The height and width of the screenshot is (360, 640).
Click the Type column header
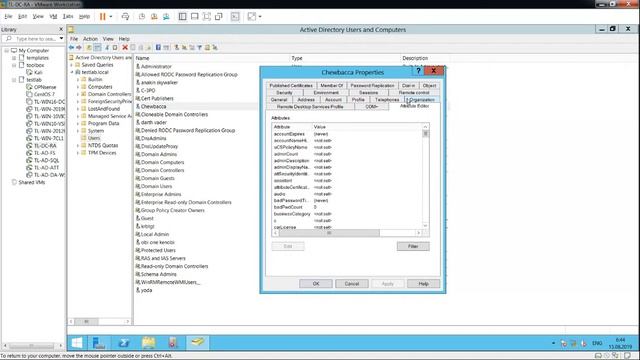pos(345,58)
